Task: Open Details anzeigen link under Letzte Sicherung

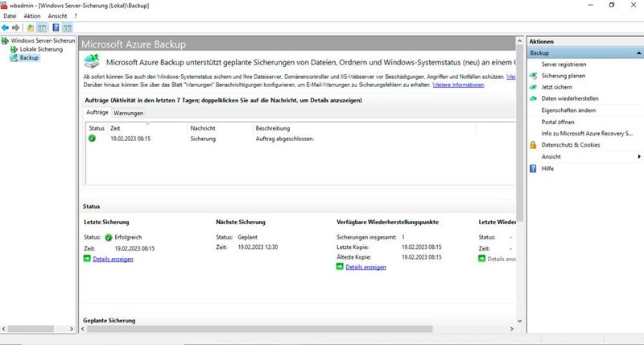Action: 113,259
